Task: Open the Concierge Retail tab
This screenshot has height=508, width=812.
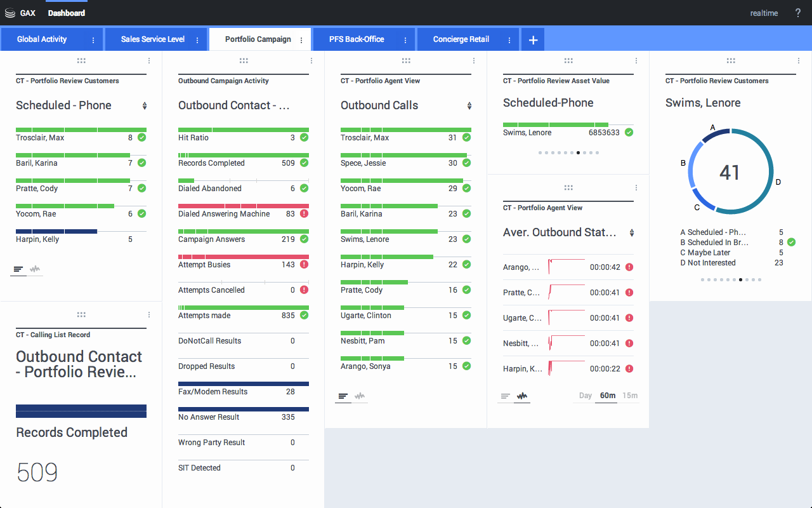Action: pos(461,39)
